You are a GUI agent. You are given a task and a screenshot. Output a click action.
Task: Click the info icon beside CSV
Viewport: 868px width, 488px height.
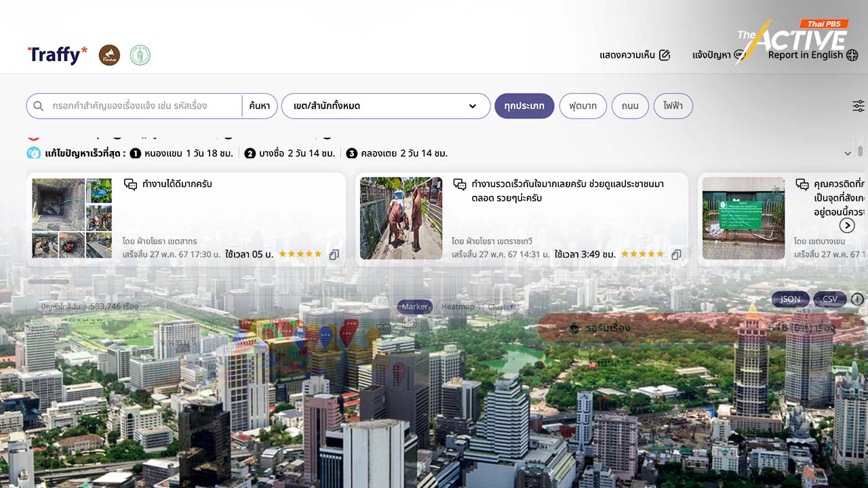857,299
